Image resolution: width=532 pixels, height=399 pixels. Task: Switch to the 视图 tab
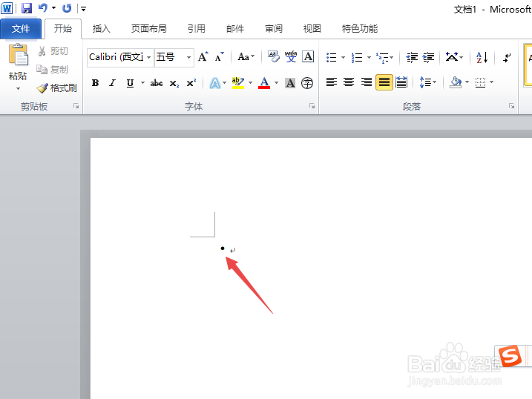(312, 29)
